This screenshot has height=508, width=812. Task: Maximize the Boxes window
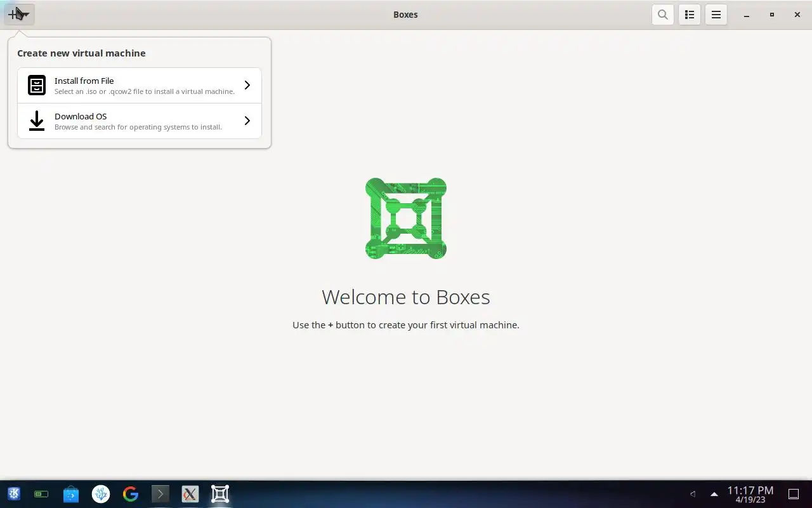tap(772, 15)
